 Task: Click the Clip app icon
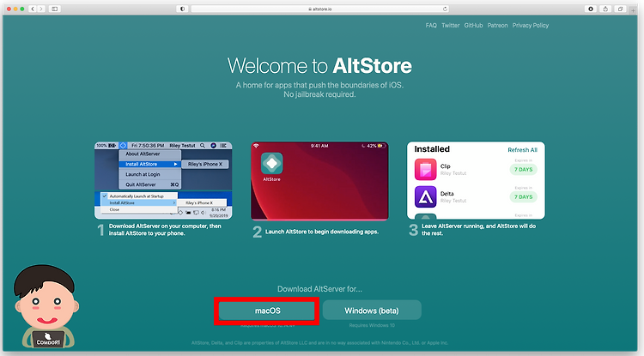[426, 169]
